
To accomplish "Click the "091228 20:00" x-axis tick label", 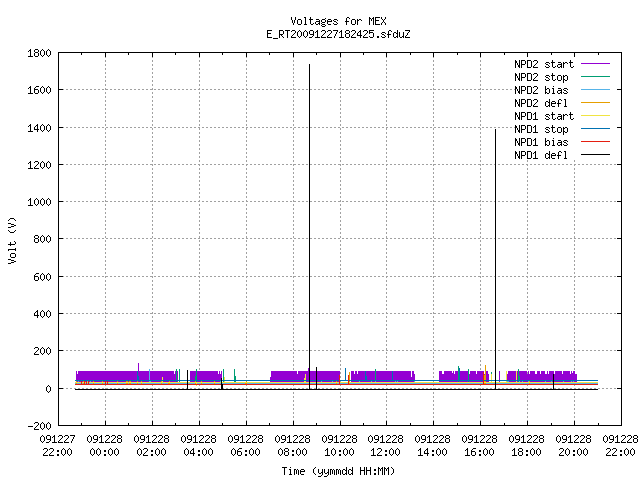I will pyautogui.click(x=573, y=446).
